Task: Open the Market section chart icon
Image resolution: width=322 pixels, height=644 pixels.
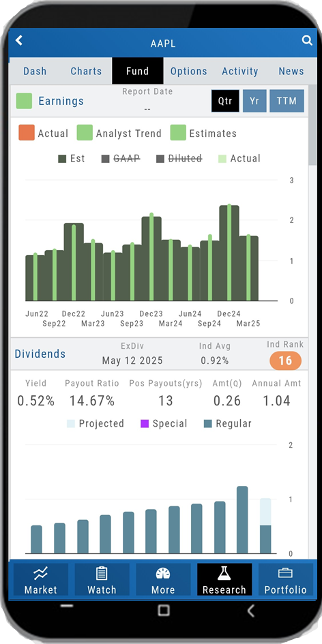Action: [41, 573]
